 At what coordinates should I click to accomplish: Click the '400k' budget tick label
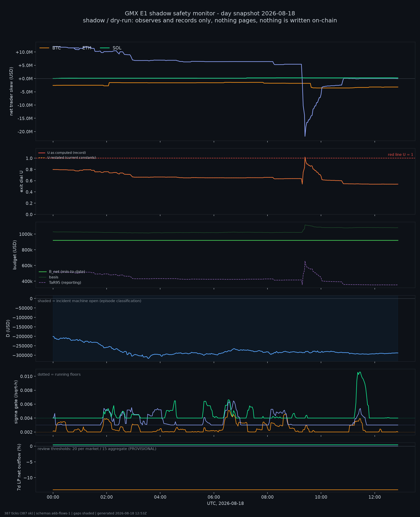tap(27, 281)
